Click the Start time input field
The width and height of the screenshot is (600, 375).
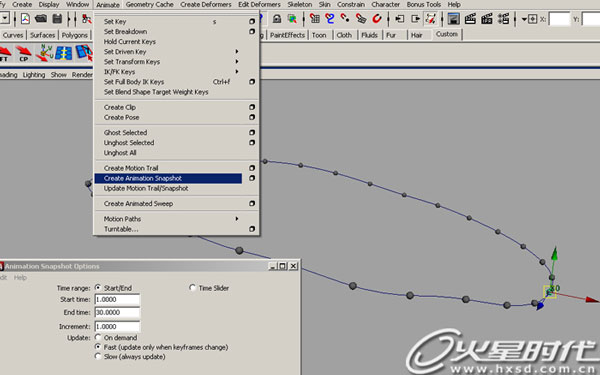pyautogui.click(x=117, y=299)
